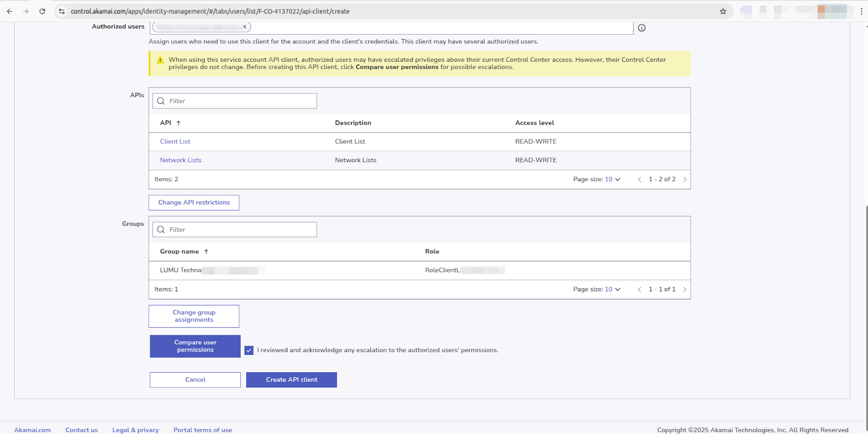
Task: Uncheck the acknowledge escalation checkbox
Action: pyautogui.click(x=249, y=350)
